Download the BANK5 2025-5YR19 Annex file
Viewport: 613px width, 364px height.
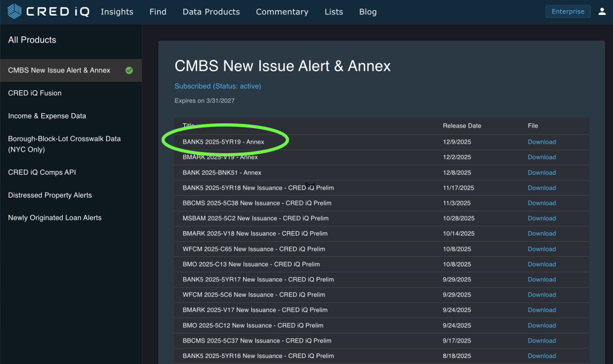(x=541, y=142)
